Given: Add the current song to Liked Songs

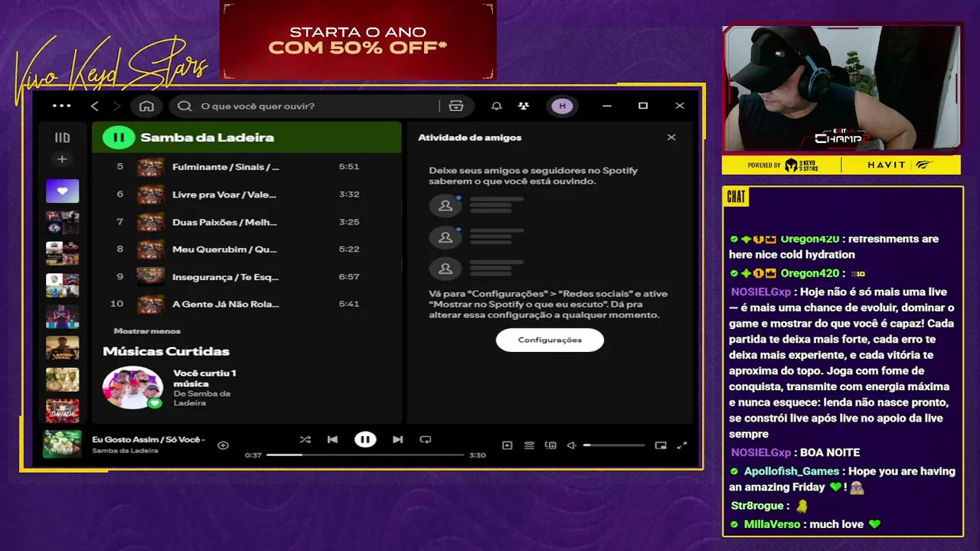Looking at the screenshot, I should coord(223,445).
